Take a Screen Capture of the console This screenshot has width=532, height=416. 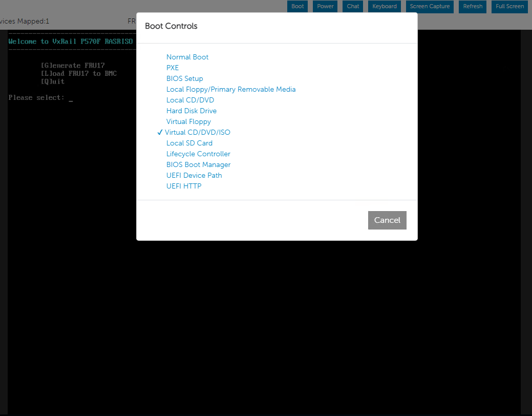430,6
